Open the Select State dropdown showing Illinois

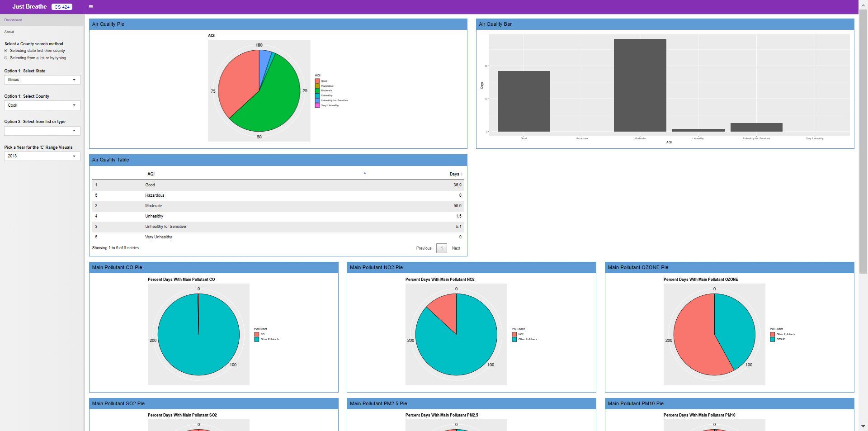tap(42, 80)
